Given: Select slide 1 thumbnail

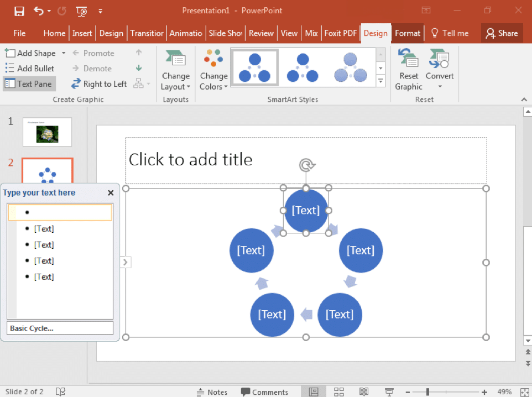Looking at the screenshot, I should (47, 132).
